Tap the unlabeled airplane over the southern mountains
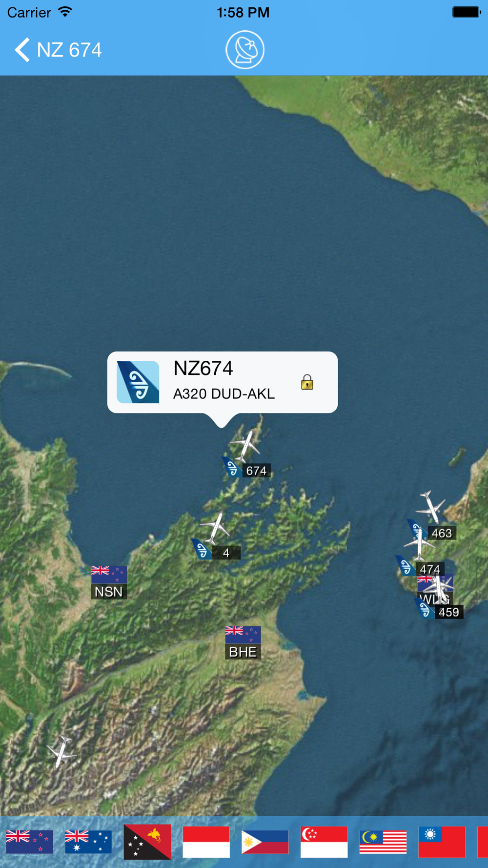Viewport: 488px width, 868px height. click(61, 752)
